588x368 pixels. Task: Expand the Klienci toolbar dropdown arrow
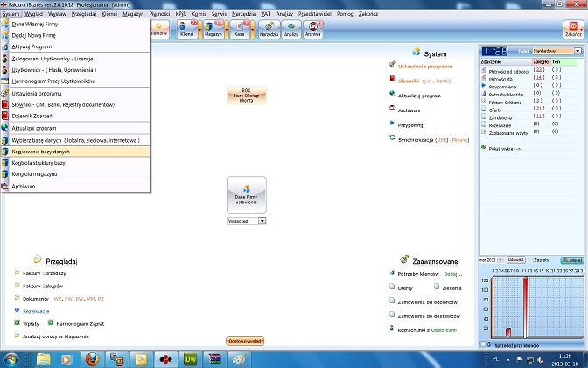click(x=199, y=30)
